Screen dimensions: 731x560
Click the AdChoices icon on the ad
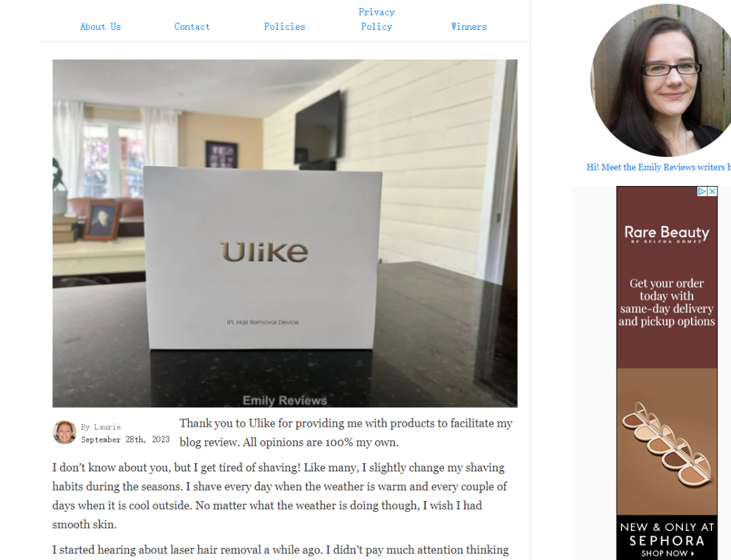tap(702, 191)
